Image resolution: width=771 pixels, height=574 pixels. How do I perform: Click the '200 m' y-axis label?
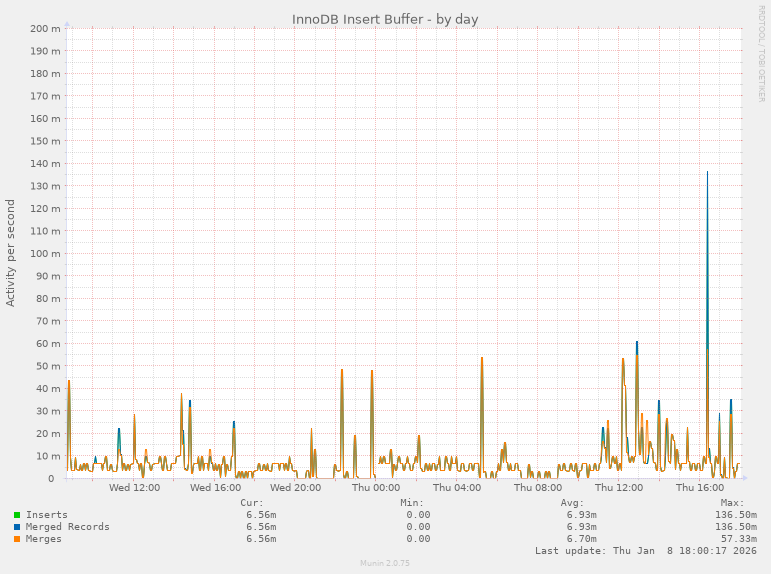[45, 29]
